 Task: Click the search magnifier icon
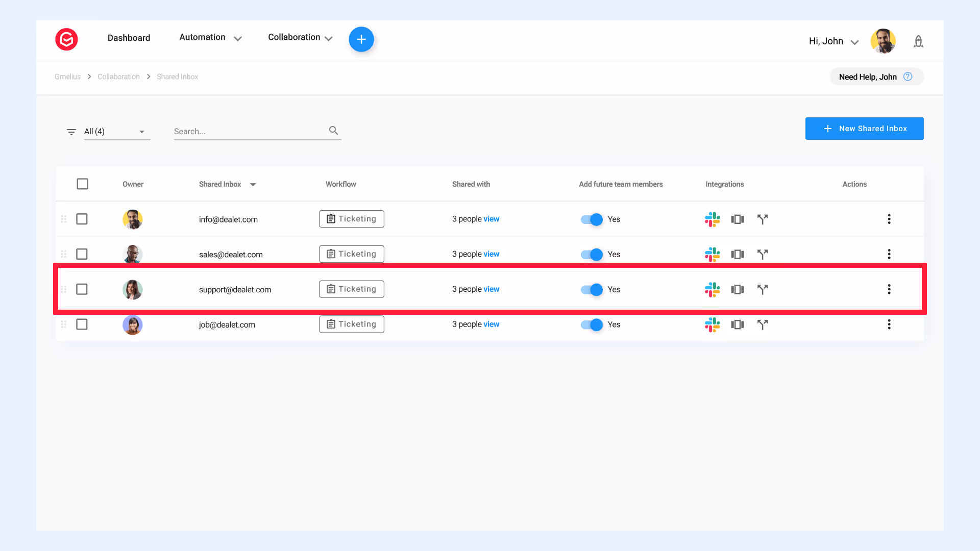tap(333, 131)
